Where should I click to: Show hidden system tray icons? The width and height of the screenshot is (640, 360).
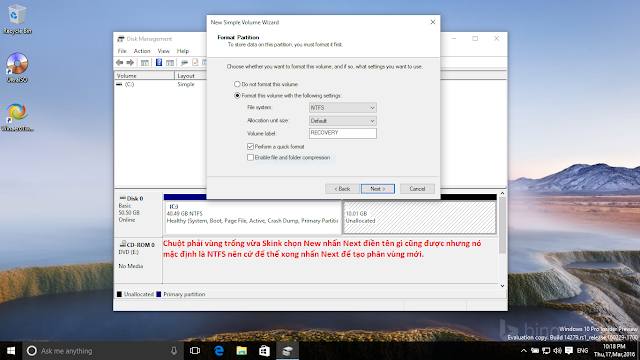point(524,351)
